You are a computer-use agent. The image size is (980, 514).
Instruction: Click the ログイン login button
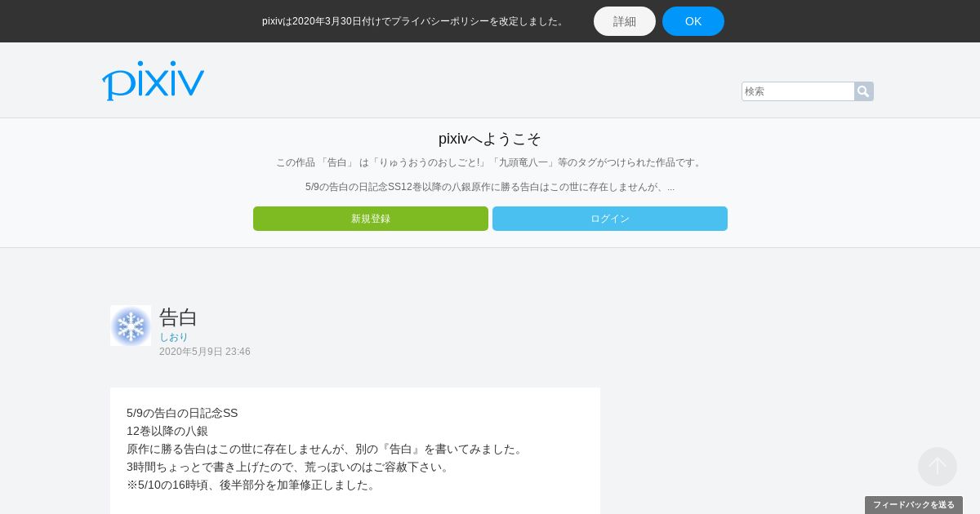click(610, 219)
